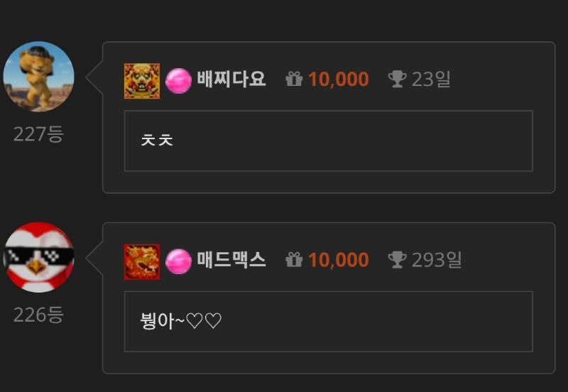This screenshot has width=568, height=392.
Task: Open the 매드맥스 username
Action: tap(231, 260)
